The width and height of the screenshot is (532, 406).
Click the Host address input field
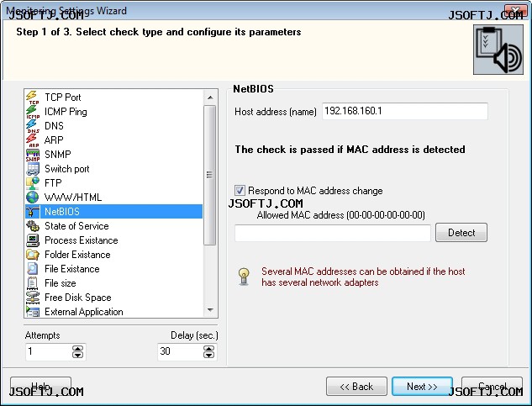405,111
